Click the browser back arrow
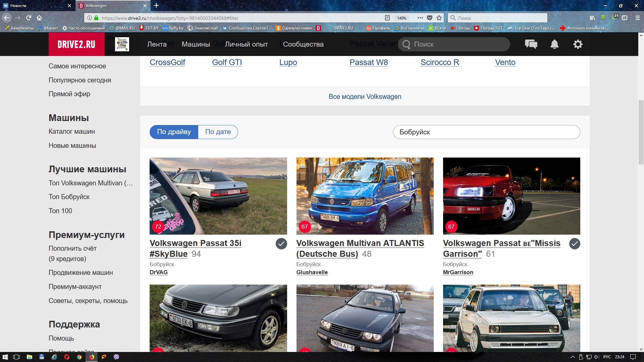The height and width of the screenshot is (362, 644). click(7, 18)
